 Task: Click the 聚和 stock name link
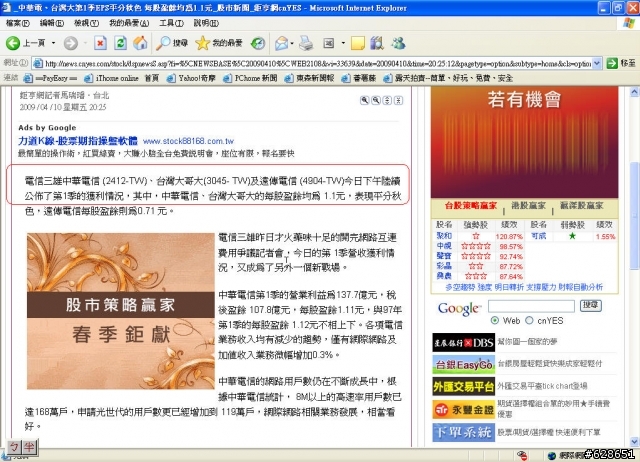click(x=444, y=236)
